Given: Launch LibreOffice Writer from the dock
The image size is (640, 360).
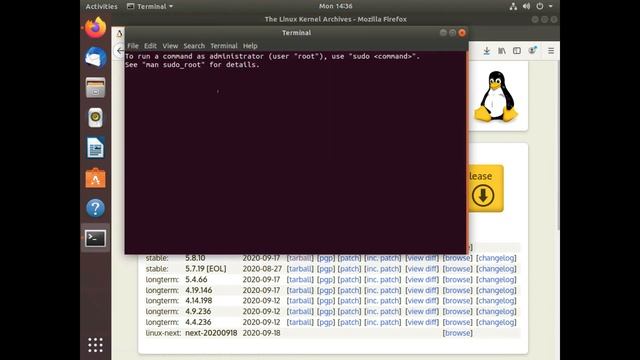Looking at the screenshot, I should click(x=96, y=148).
